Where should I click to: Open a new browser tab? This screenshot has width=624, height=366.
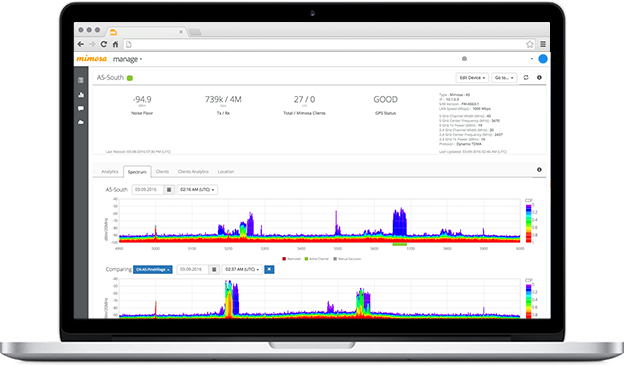[195, 32]
